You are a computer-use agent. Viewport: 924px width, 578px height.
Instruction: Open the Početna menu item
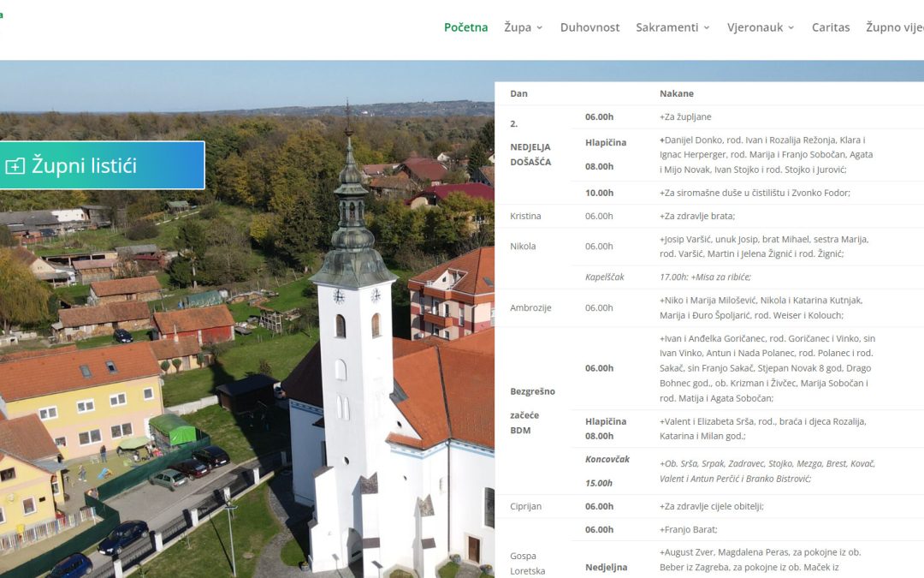tap(465, 27)
